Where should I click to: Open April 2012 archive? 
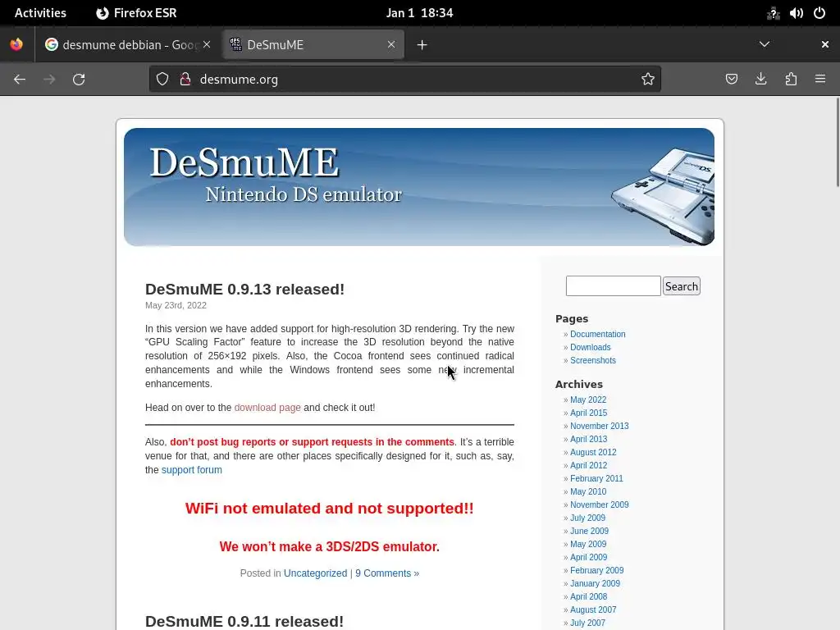(588, 465)
